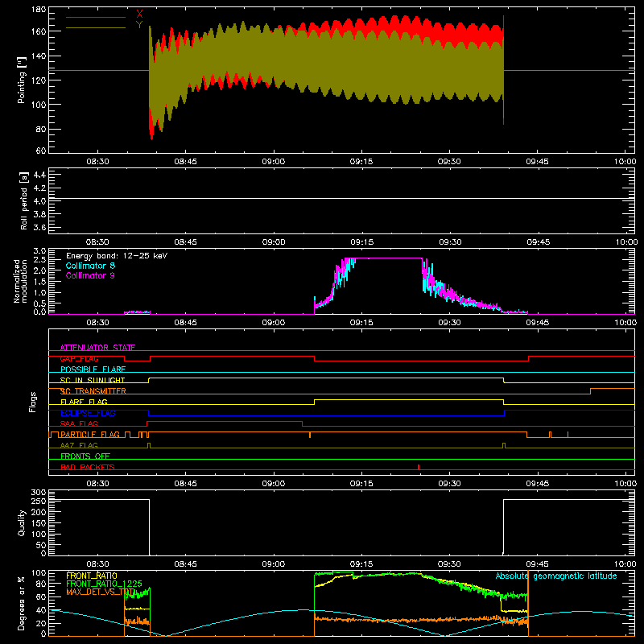
Task: Click the "Pointing" vertical axis title
Action: click(22, 80)
